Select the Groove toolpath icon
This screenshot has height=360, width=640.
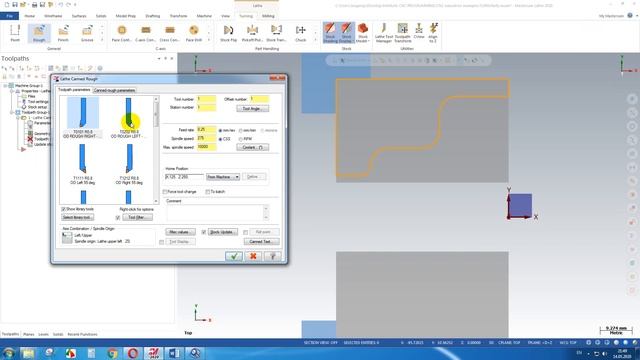tap(87, 33)
